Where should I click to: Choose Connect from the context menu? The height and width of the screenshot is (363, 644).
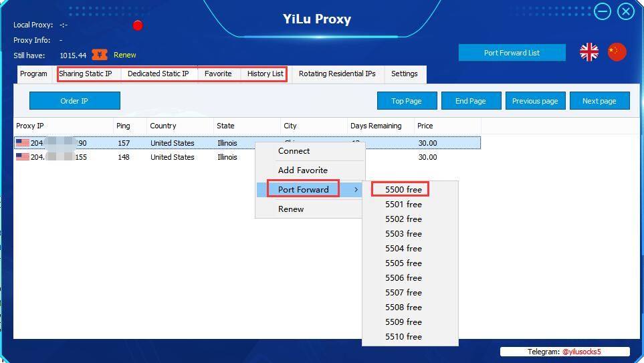310,150
